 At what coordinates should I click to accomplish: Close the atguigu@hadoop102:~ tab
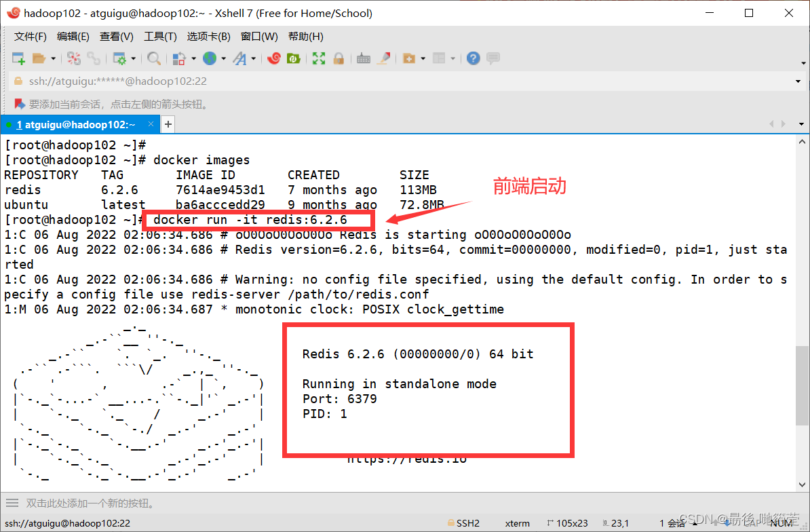(x=151, y=124)
